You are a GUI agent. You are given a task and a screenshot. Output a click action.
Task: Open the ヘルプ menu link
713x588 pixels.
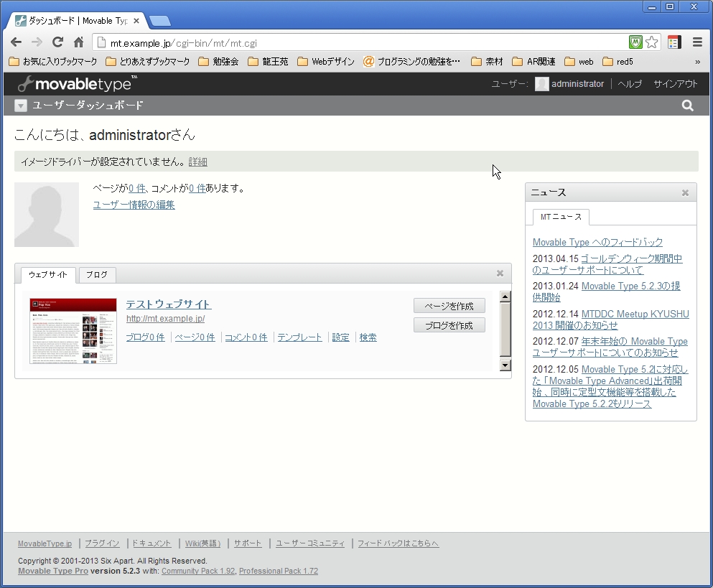(x=630, y=84)
